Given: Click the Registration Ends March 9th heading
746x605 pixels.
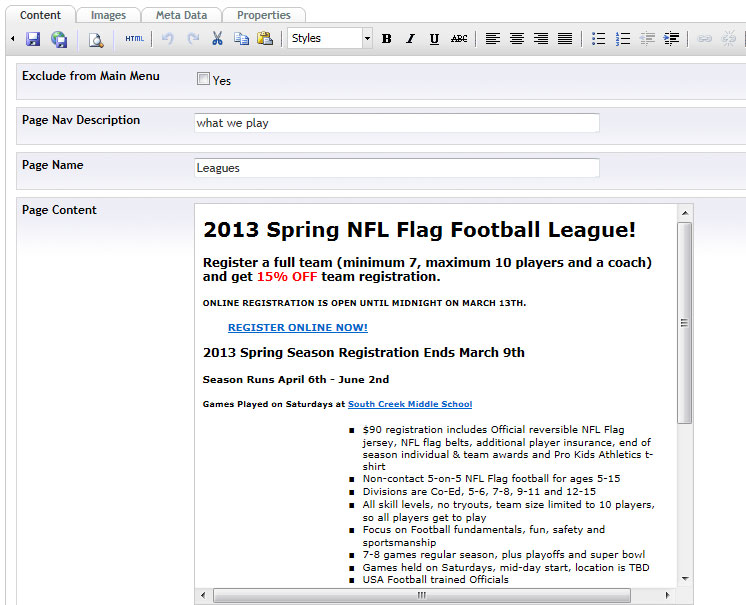Looking at the screenshot, I should click(x=363, y=352).
